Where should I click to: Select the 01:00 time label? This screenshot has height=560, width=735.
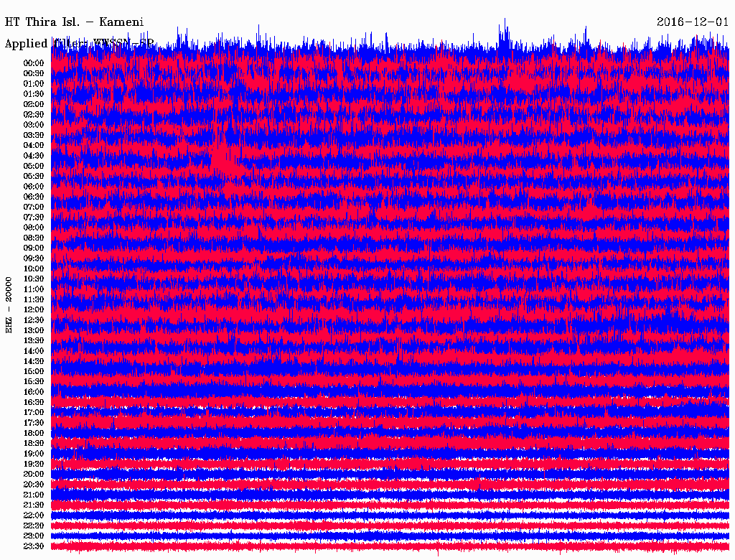(34, 83)
